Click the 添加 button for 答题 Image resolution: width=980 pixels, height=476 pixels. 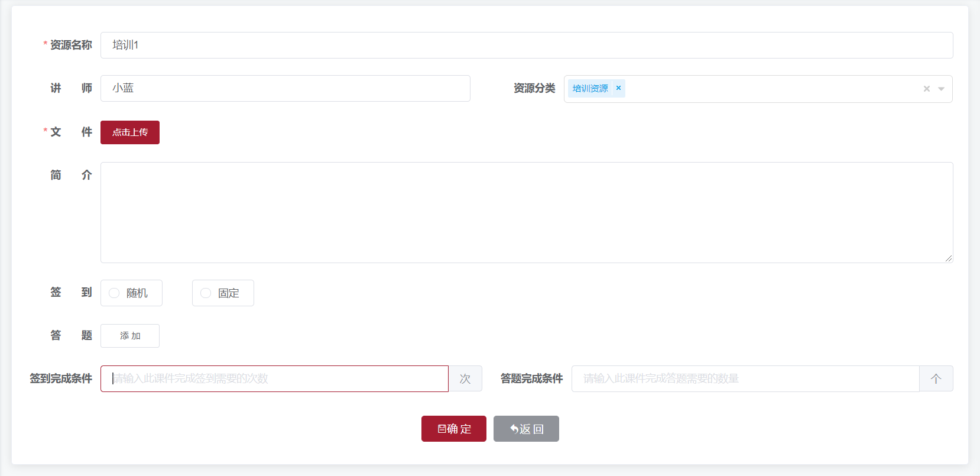(x=130, y=336)
